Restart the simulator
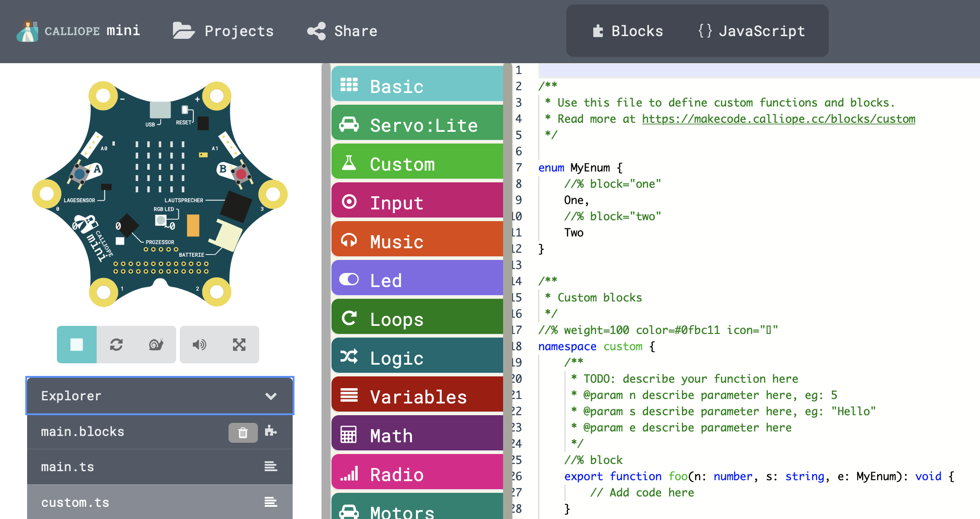Image resolution: width=980 pixels, height=519 pixels. (117, 344)
